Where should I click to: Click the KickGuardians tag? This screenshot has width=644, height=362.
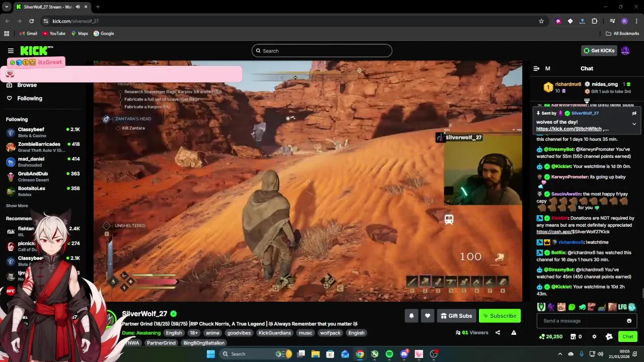(275, 333)
